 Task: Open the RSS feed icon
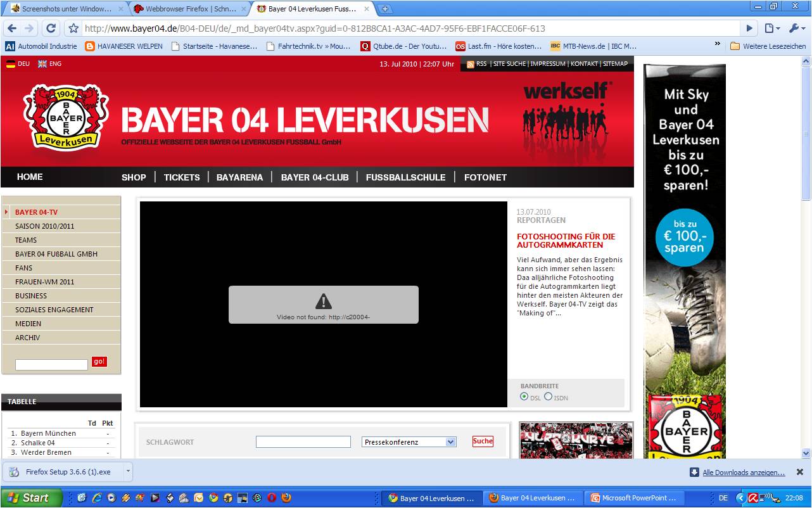coord(471,64)
